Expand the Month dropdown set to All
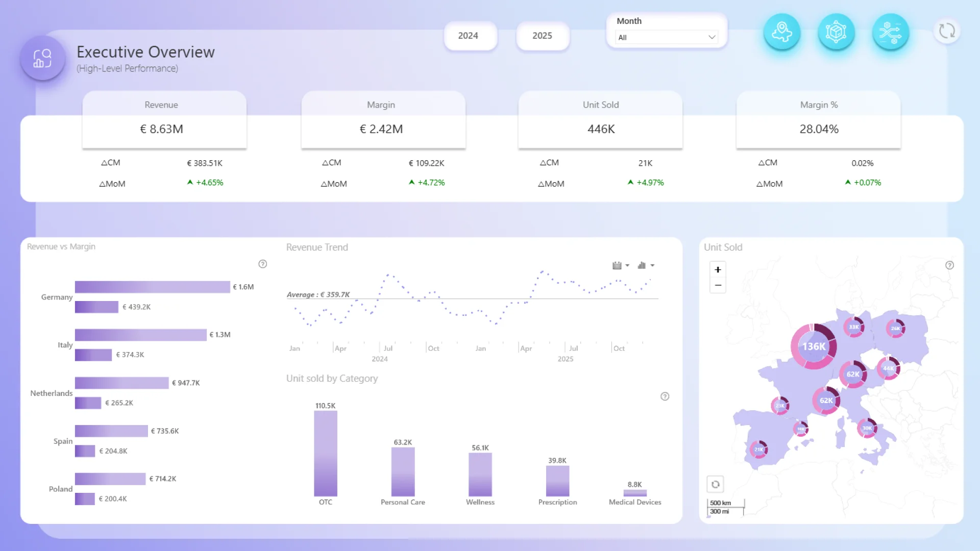This screenshot has width=980, height=551. (666, 37)
